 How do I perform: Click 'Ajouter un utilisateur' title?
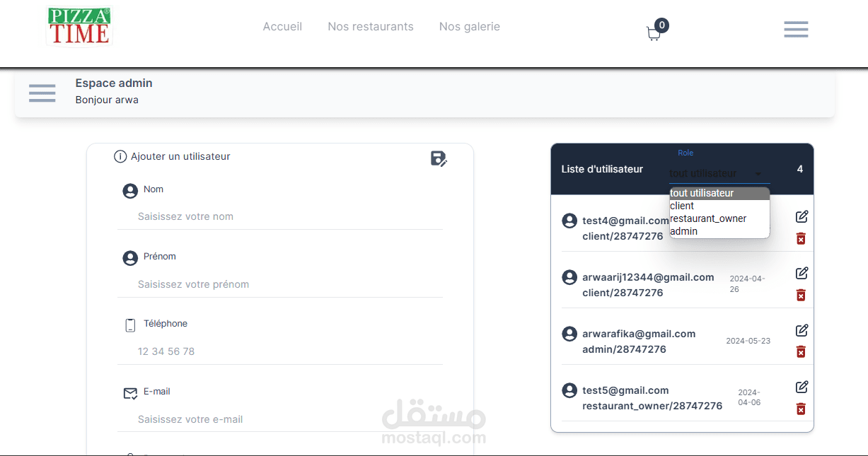pyautogui.click(x=180, y=156)
